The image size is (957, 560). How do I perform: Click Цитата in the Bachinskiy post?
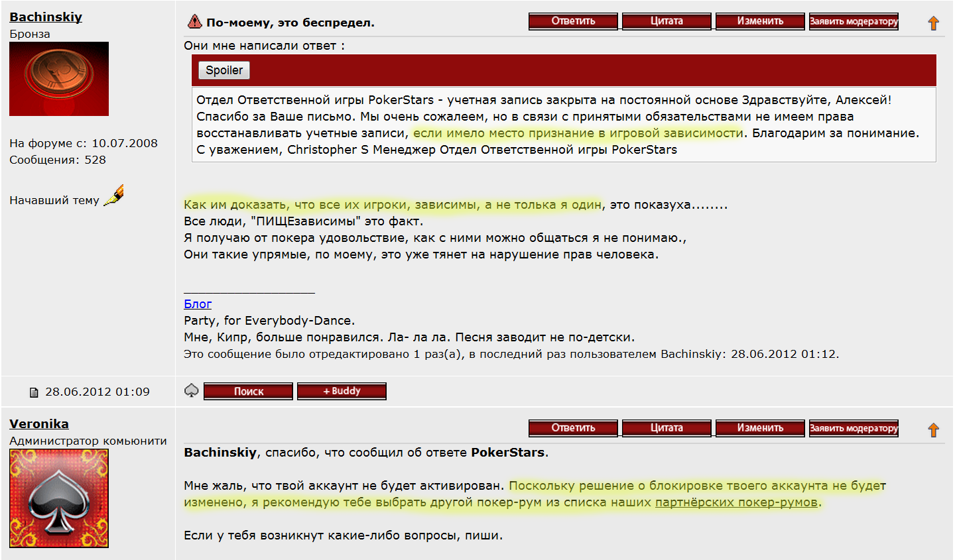[667, 21]
